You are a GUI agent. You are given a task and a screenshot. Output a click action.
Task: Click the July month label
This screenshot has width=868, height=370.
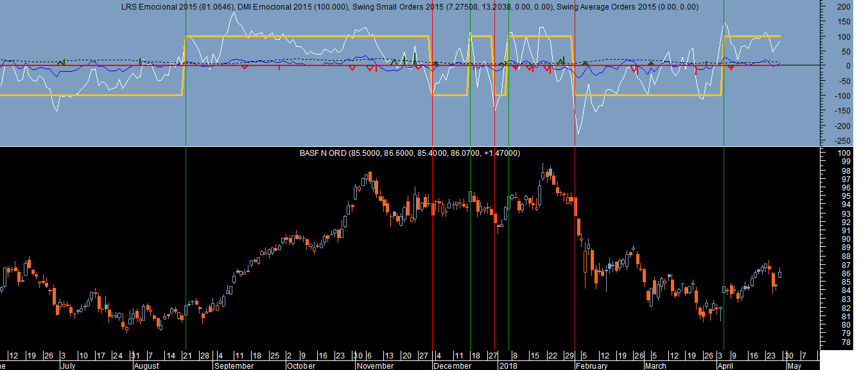tap(68, 366)
